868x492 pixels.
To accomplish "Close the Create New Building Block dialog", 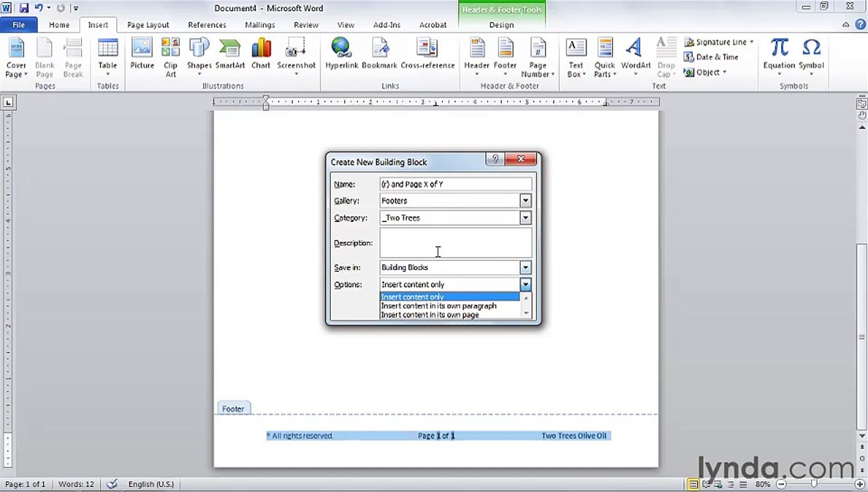I will click(x=521, y=159).
